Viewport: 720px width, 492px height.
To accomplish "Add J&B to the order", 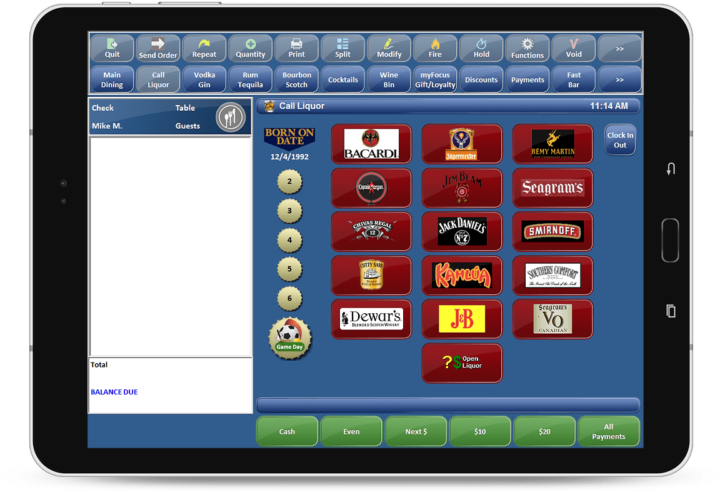I will point(462,319).
